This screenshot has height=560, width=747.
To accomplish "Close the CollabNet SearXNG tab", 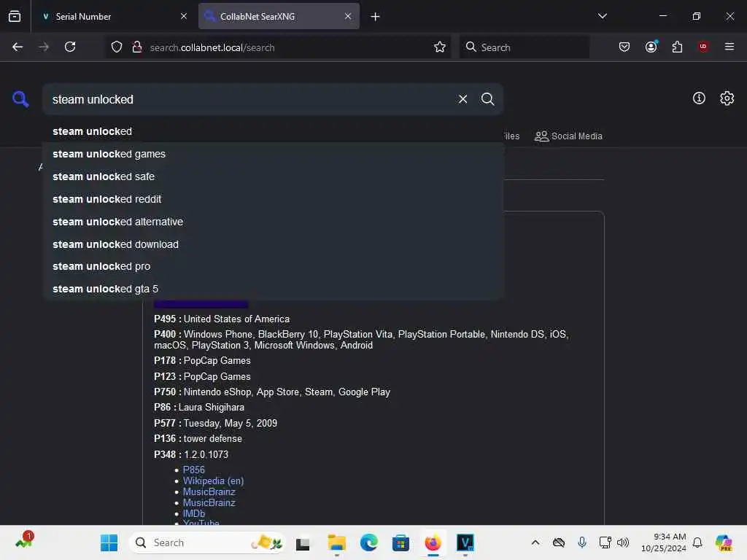I will click(x=348, y=16).
